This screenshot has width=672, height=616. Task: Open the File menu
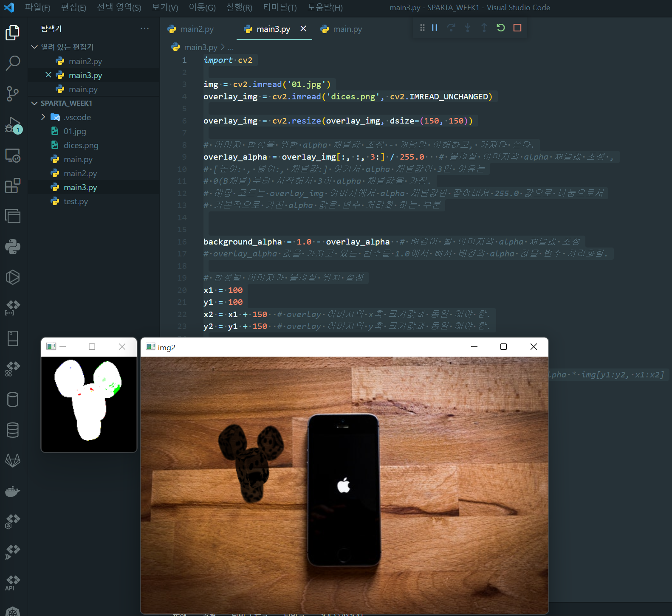[x=37, y=8]
